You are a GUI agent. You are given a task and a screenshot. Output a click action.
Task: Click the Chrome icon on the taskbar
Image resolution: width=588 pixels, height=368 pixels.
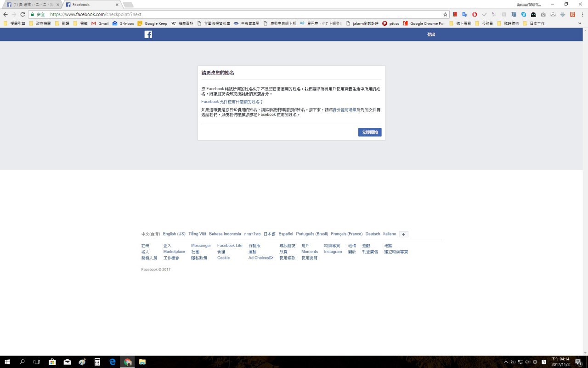point(128,362)
